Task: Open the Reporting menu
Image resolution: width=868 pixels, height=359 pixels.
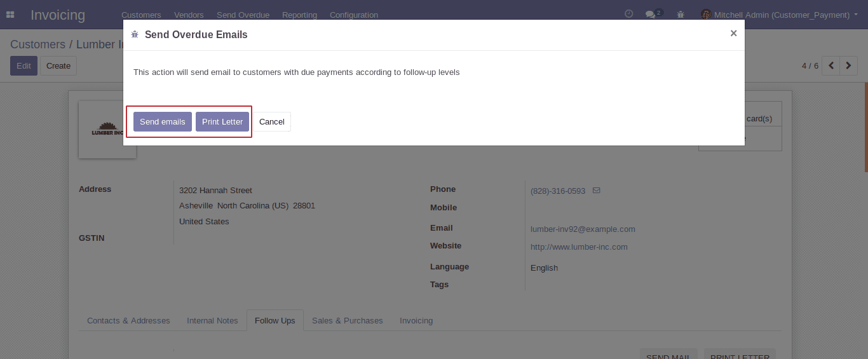Action: 299,15
